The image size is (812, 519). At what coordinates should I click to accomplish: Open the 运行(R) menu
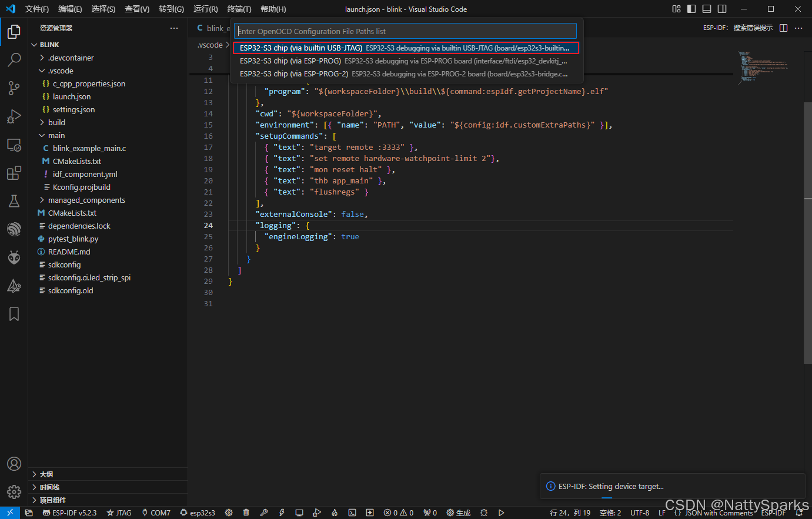coord(206,9)
